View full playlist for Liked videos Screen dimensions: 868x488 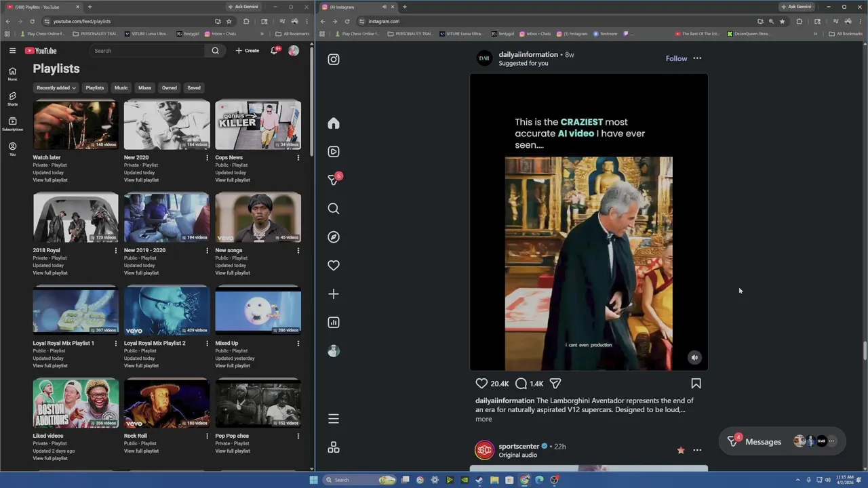click(x=50, y=459)
